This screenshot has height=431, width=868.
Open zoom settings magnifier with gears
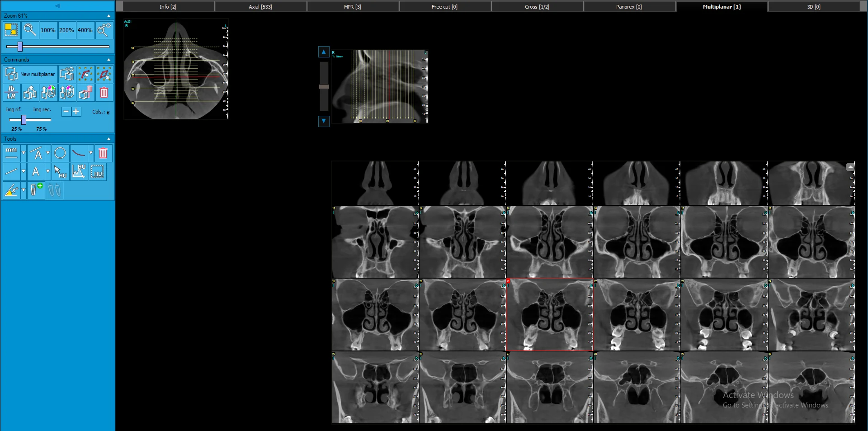pyautogui.click(x=104, y=30)
